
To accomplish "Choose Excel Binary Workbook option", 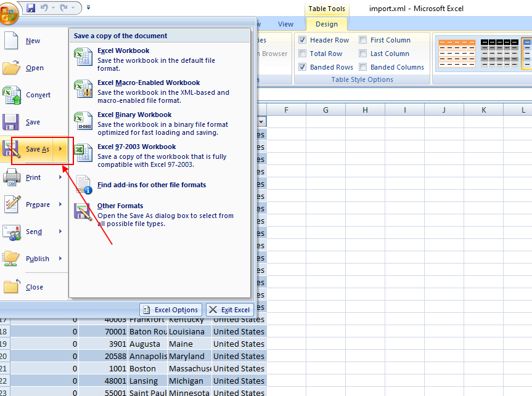I will point(160,123).
